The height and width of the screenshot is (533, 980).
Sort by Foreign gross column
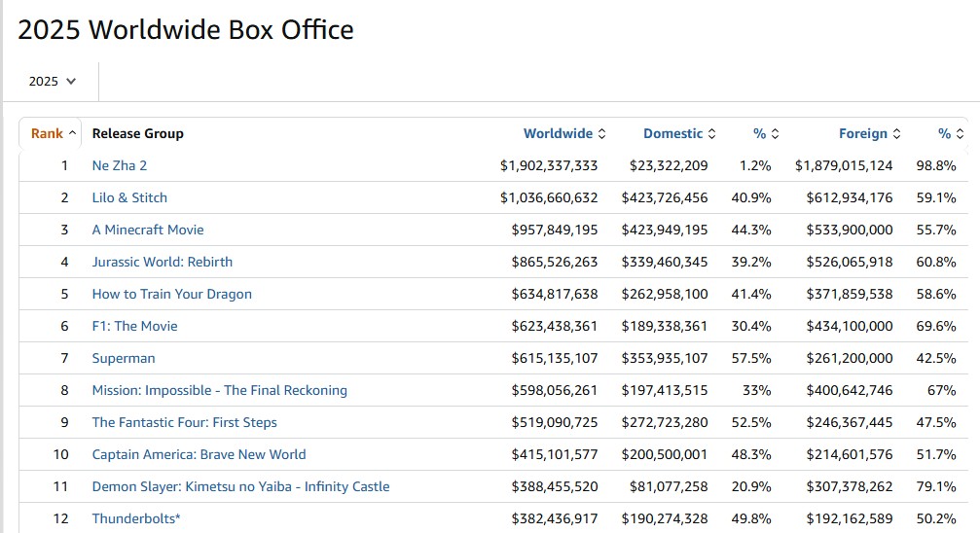tap(869, 133)
